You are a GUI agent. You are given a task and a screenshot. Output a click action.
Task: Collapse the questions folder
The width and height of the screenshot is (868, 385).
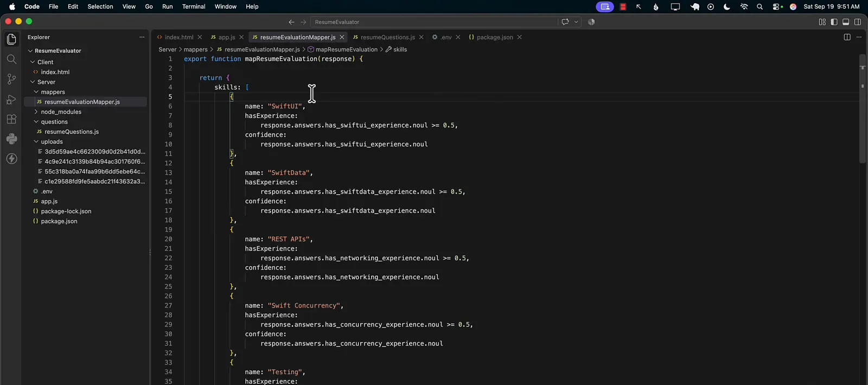[x=36, y=122]
